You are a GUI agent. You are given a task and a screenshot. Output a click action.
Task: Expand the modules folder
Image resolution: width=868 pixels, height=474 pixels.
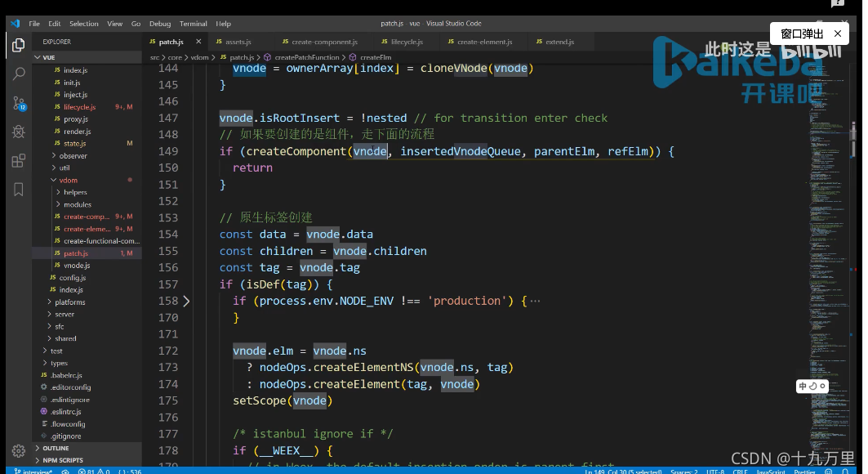click(58, 204)
